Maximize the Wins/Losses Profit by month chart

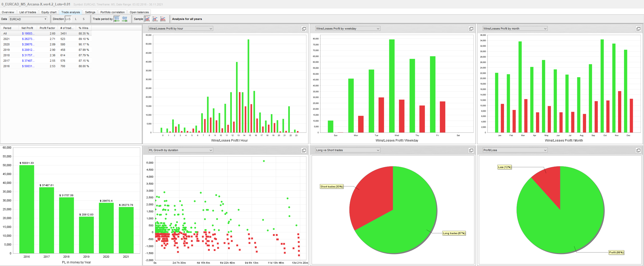tap(638, 29)
